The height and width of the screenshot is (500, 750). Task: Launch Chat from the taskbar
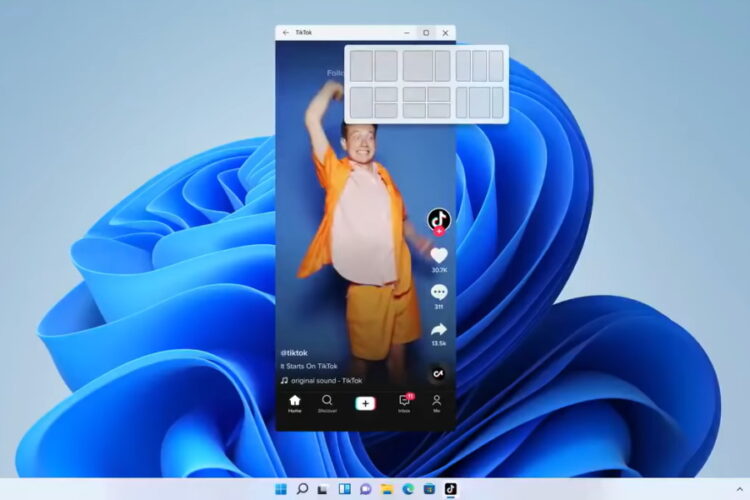[366, 489]
